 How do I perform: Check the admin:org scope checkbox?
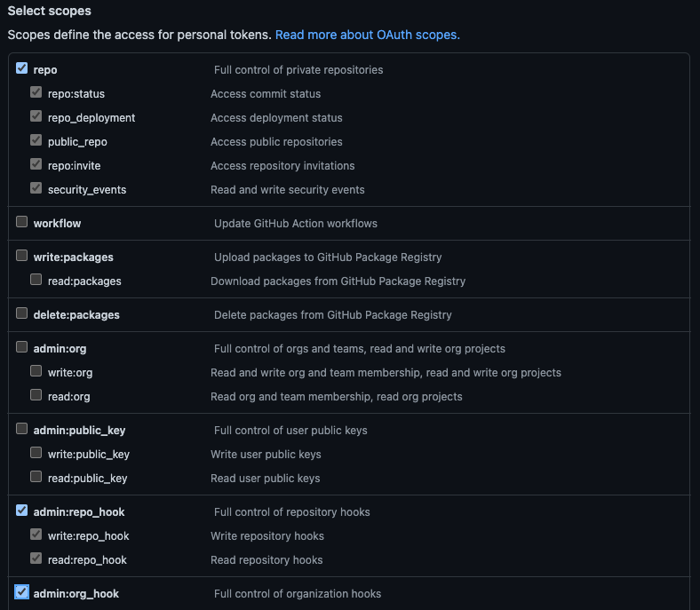click(x=22, y=347)
